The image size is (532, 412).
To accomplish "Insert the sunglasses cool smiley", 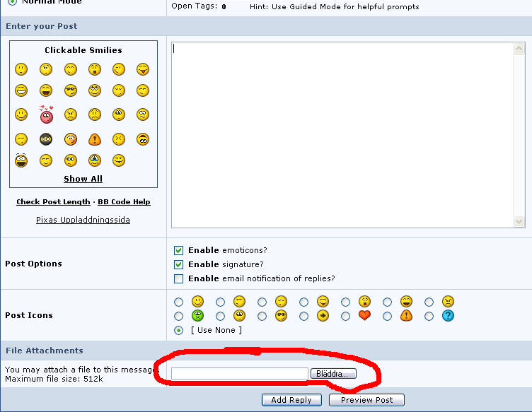I will 71,90.
